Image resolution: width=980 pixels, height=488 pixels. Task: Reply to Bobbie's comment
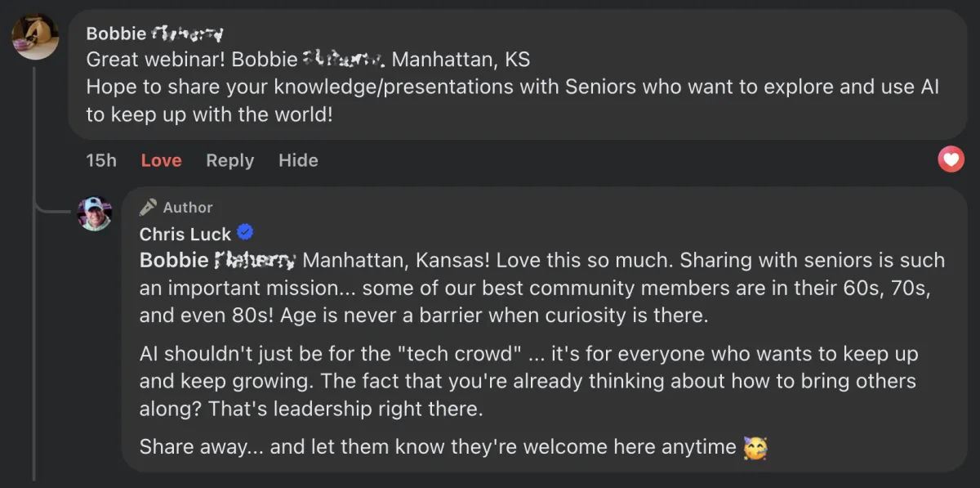pos(229,160)
